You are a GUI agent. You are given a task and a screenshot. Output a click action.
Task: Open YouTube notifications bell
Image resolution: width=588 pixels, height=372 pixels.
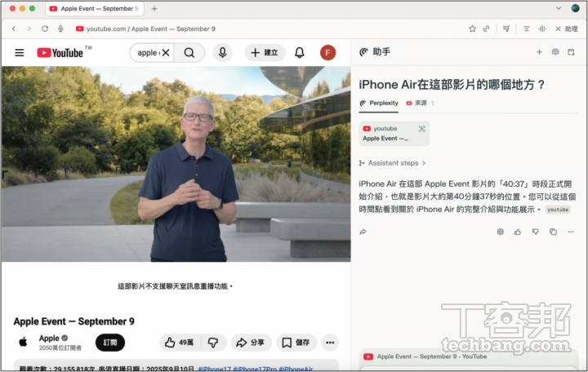[299, 53]
